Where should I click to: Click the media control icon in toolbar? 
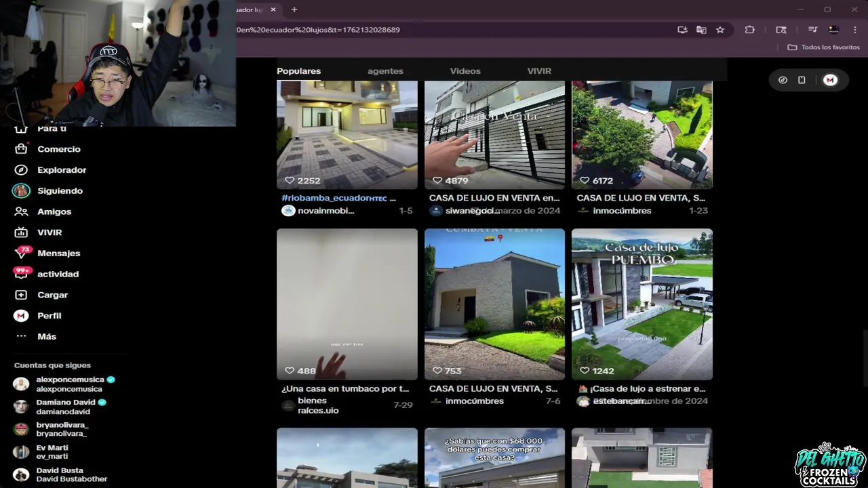click(x=812, y=30)
